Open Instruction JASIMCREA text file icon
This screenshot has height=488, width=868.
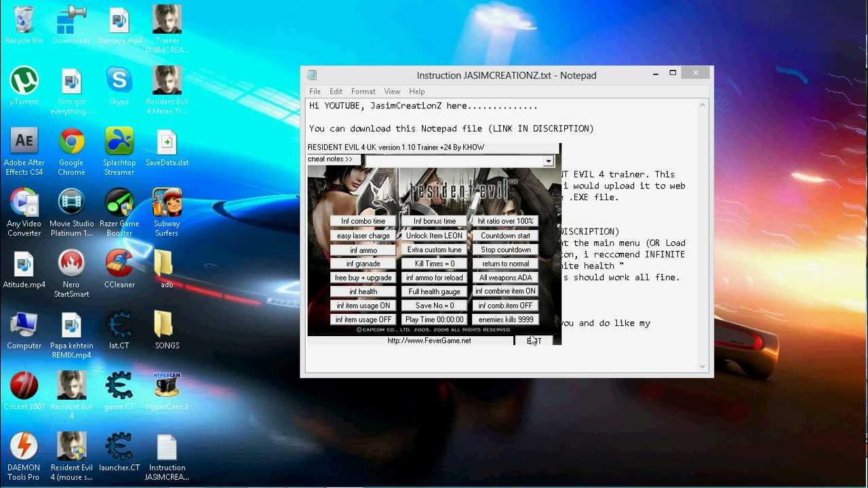[167, 457]
